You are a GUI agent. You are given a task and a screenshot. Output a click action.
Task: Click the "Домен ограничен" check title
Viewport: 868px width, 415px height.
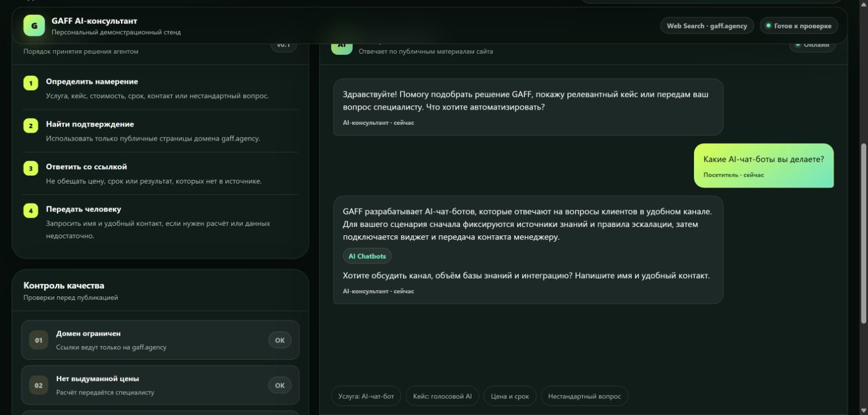pos(88,333)
